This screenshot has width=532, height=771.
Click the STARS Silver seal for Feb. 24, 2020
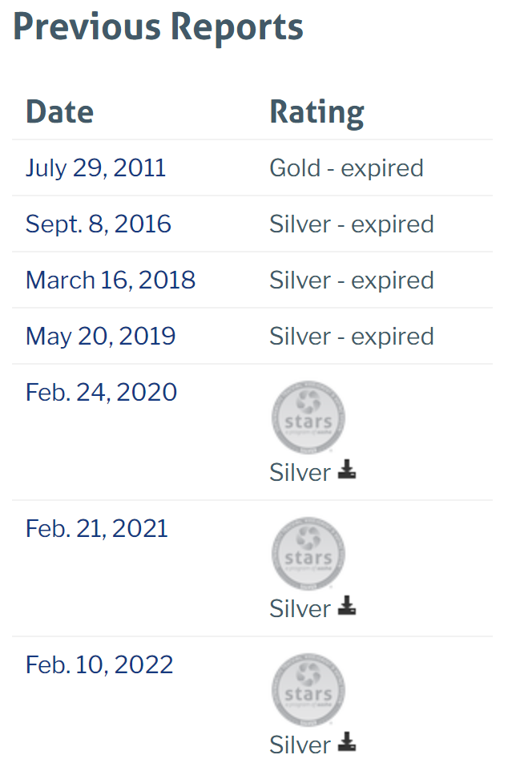tap(308, 418)
